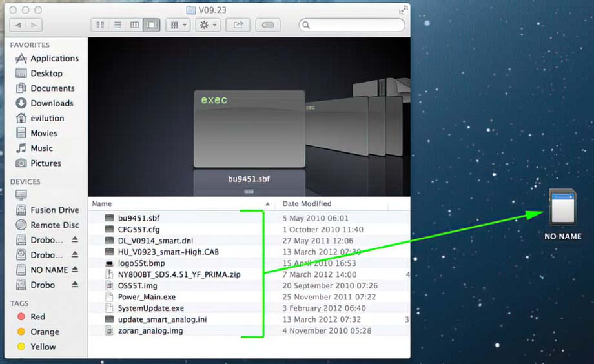594x364 pixels.
Task: Select NY800BT_SDS.4.51_YF_PRIMA.zip archive
Action: coord(179,274)
